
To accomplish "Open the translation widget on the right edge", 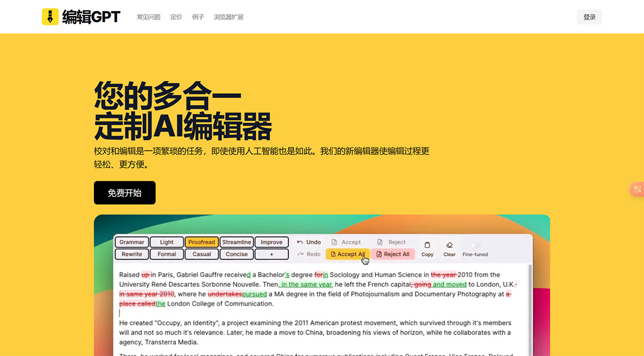I will click(638, 189).
